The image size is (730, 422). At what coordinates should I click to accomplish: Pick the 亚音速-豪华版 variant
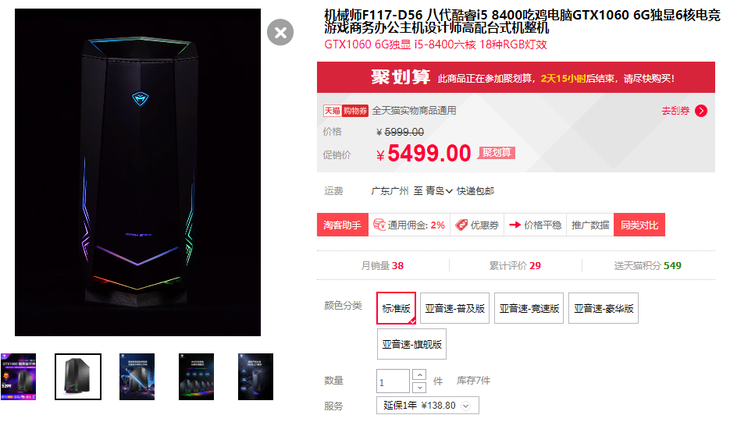(603, 308)
